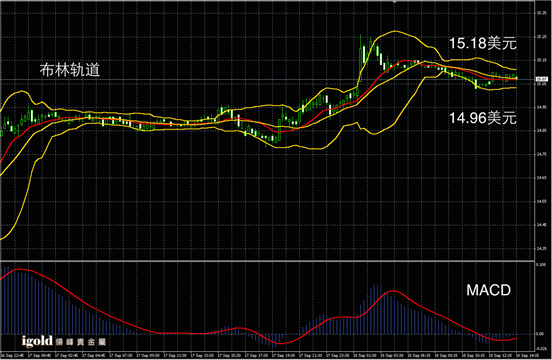This screenshot has width=552, height=360.
Task: Click the chart shift triangle marker at top
Action: [x=394, y=2]
